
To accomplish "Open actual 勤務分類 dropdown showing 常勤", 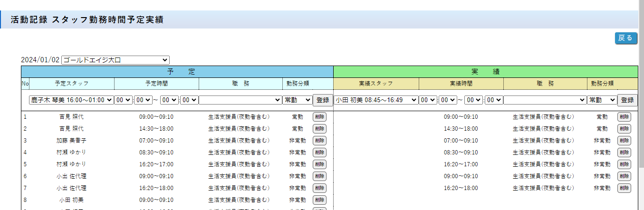I will [602, 100].
